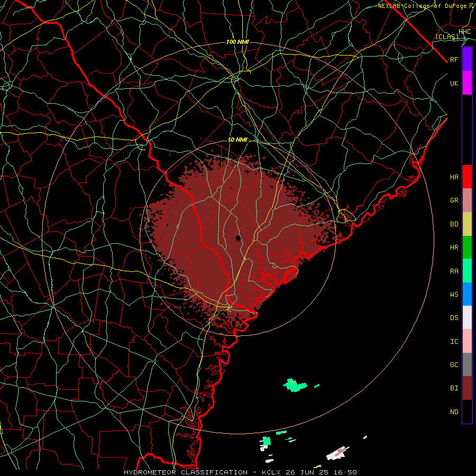
Task: Click the 50 NMI range ring label
Action: pyautogui.click(x=237, y=140)
